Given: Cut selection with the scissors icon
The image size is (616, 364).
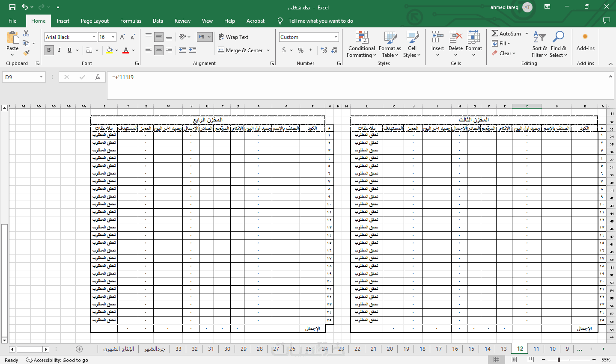Looking at the screenshot, I should point(26,33).
